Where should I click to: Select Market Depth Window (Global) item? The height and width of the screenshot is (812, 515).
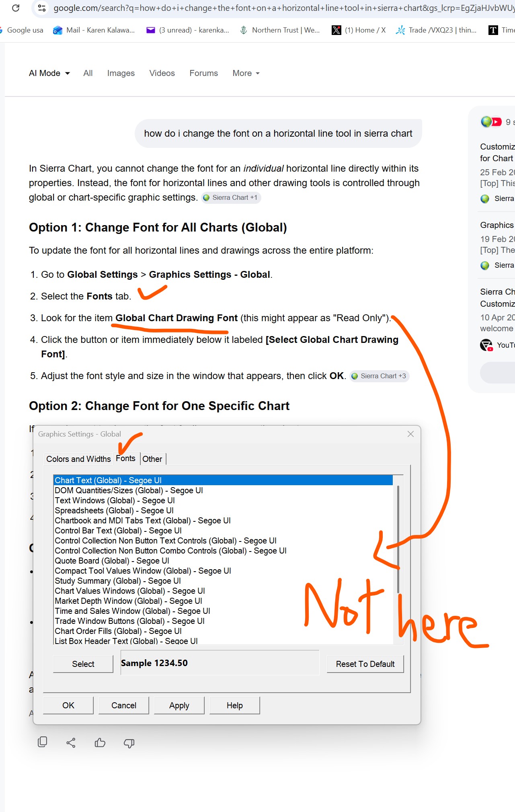pyautogui.click(x=223, y=601)
